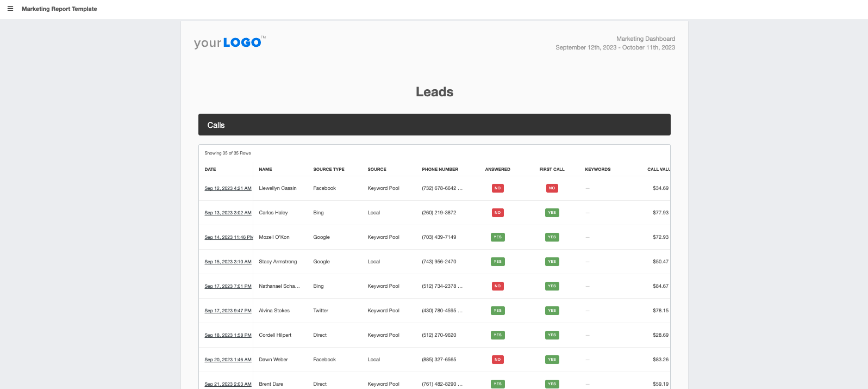Open the Sep 21, 2023 2:03 AM call

point(228,384)
